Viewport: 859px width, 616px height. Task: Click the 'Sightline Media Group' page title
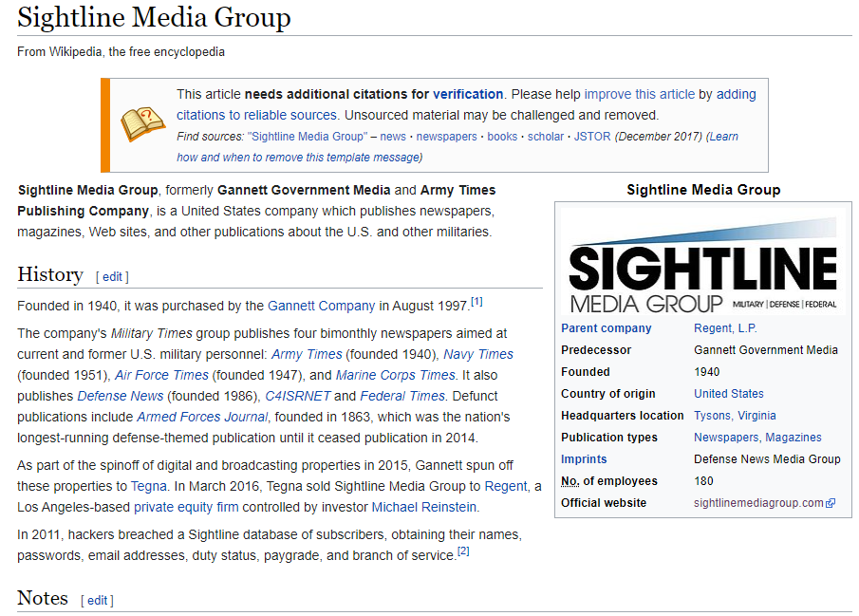pos(154,17)
